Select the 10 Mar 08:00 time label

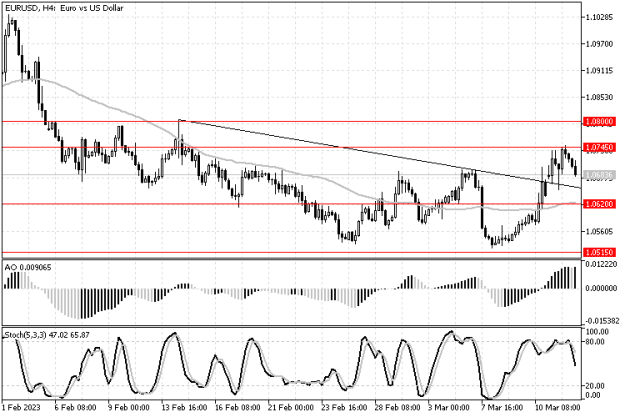pyautogui.click(x=557, y=408)
